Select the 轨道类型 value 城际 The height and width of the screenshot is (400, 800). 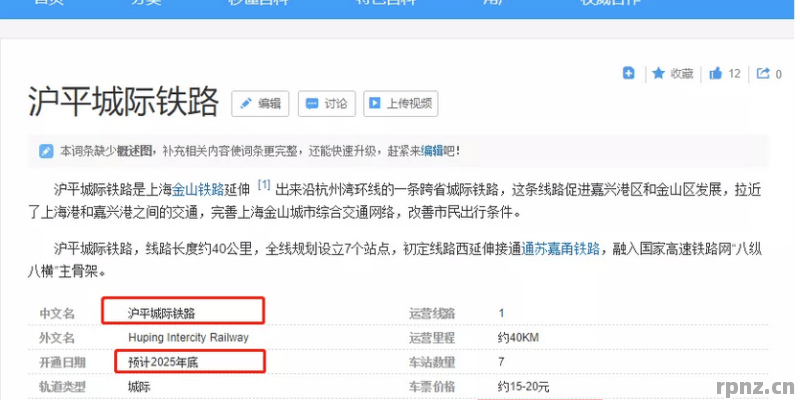(x=139, y=387)
